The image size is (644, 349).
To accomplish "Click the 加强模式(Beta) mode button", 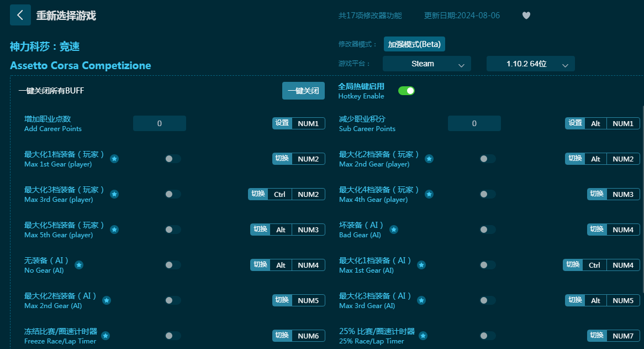I will click(414, 44).
